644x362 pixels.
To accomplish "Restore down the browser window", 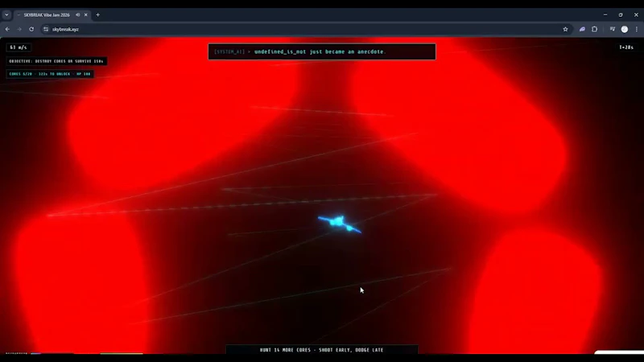I will pyautogui.click(x=621, y=14).
